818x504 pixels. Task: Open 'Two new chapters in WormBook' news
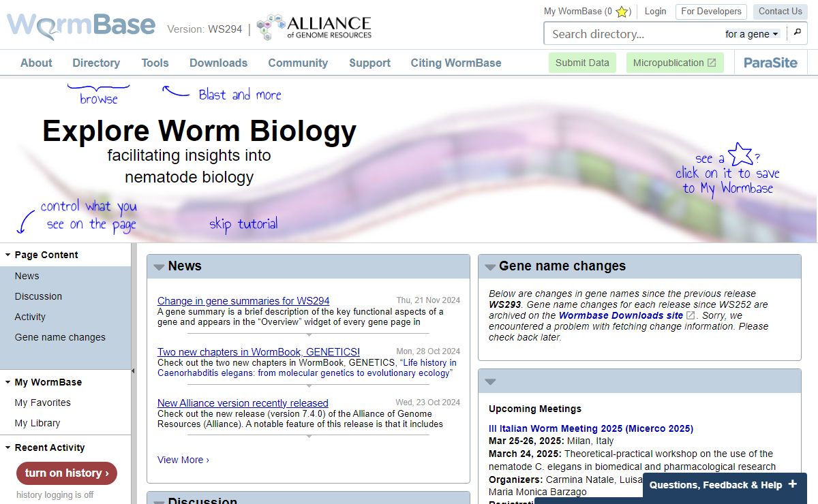258,352
